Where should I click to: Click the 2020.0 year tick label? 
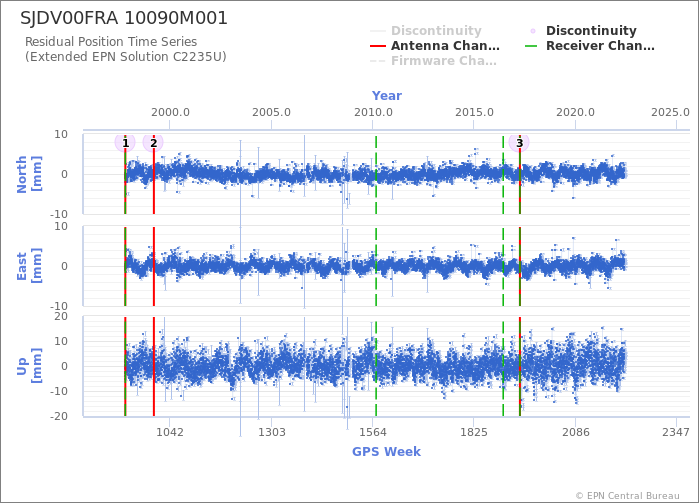(x=575, y=112)
